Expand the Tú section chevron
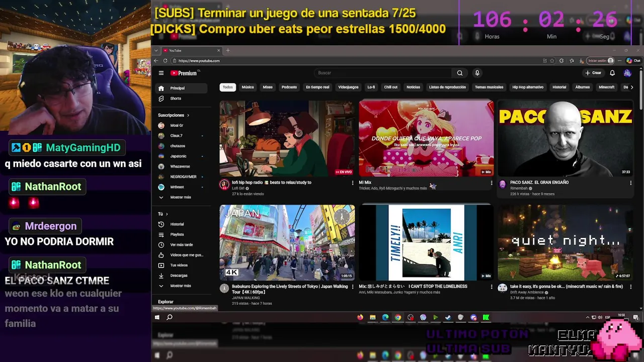The height and width of the screenshot is (362, 644). (167, 214)
